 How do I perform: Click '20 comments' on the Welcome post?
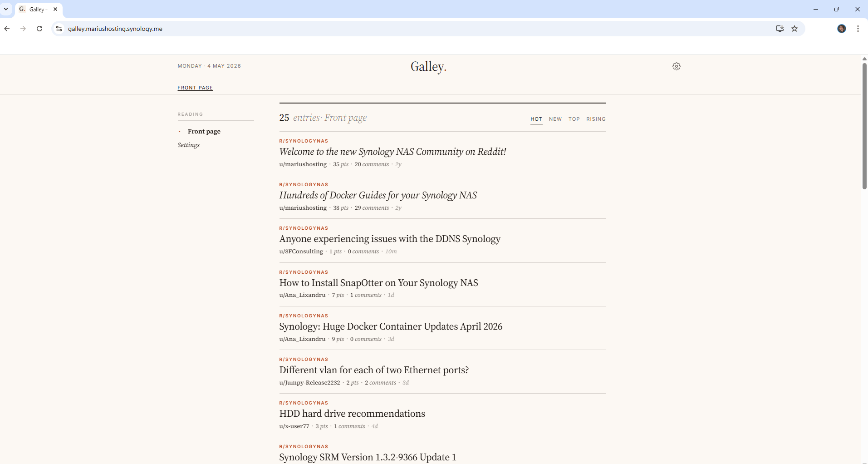click(x=372, y=164)
